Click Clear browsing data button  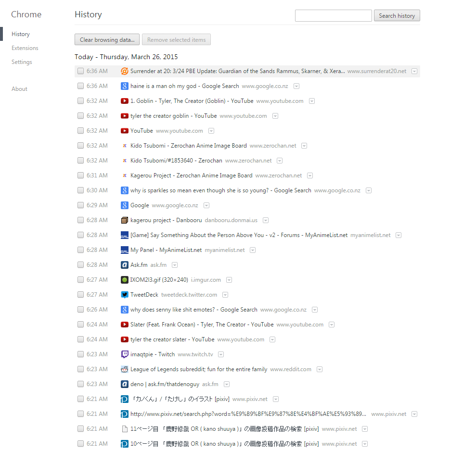click(x=107, y=40)
